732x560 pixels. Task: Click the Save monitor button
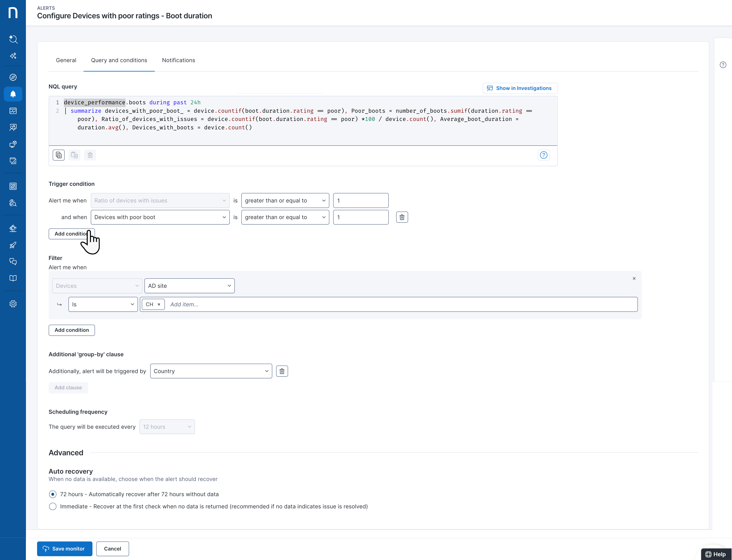tap(65, 549)
